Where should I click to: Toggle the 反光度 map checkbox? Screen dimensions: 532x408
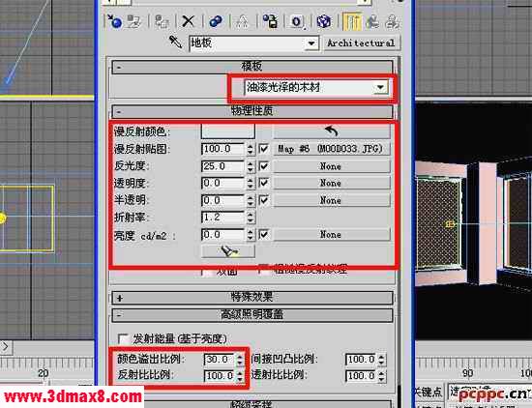(264, 166)
